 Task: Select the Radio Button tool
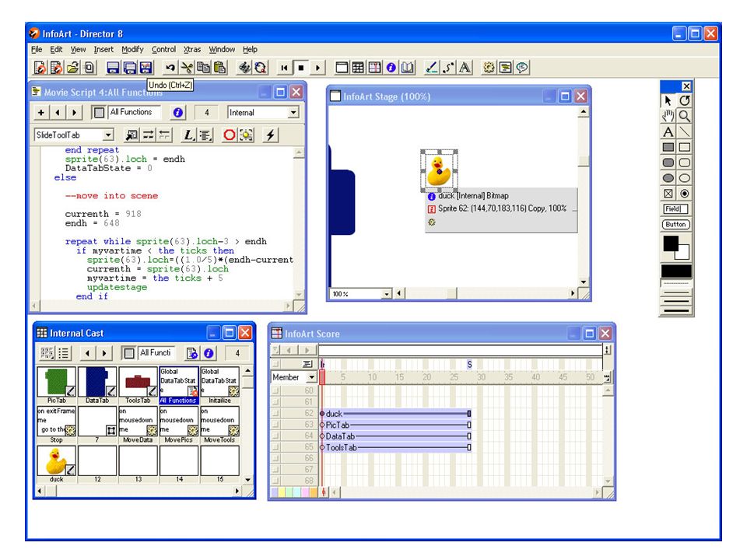(685, 194)
